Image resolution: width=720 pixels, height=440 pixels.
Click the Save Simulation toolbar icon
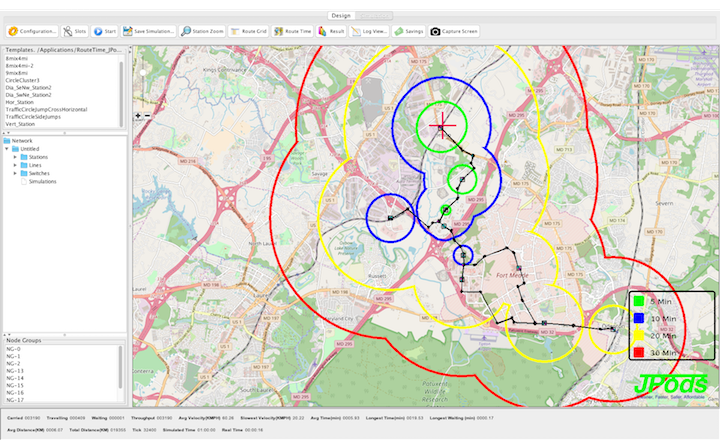[x=150, y=31]
